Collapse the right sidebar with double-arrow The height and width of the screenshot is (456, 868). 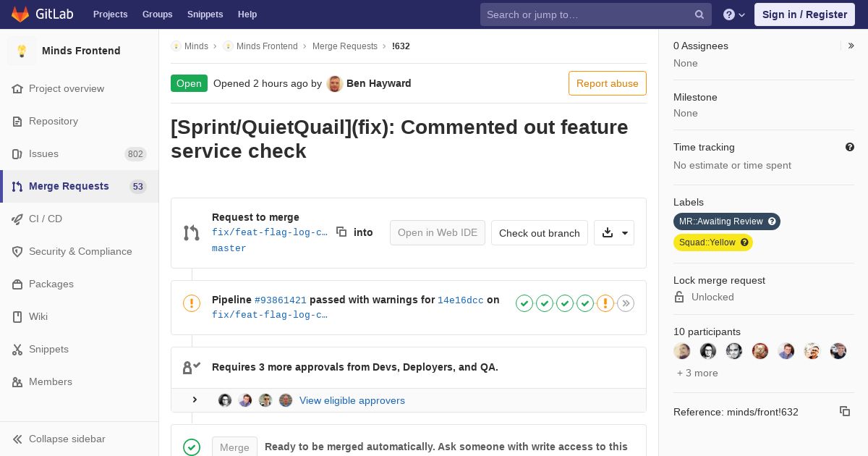(x=851, y=46)
